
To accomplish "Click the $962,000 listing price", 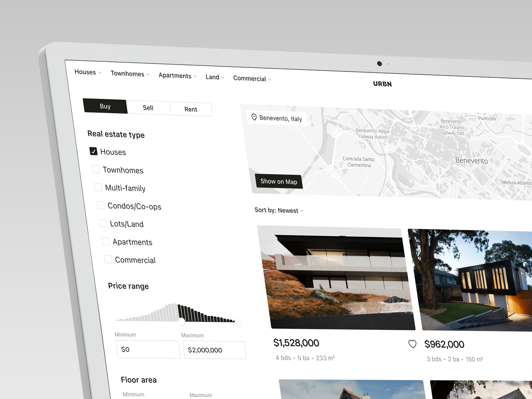I will pos(444,344).
